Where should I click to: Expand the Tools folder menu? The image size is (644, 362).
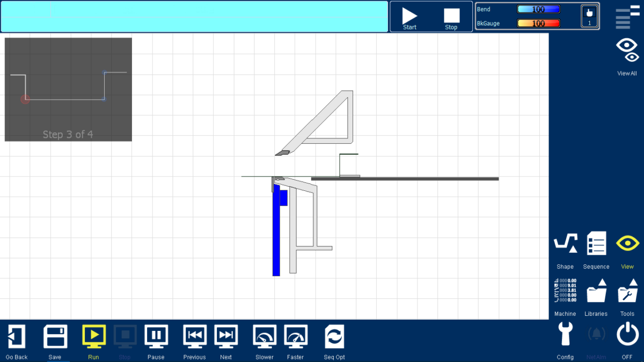[x=627, y=291]
